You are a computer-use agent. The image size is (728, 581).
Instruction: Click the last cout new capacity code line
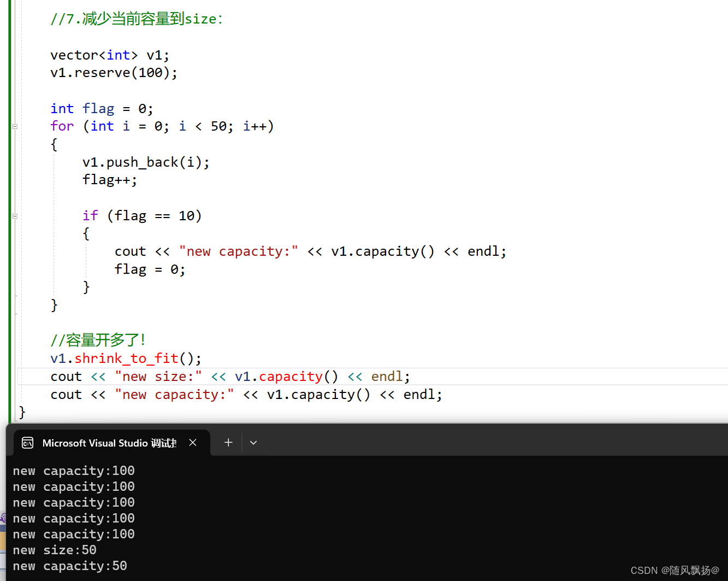[x=246, y=395]
